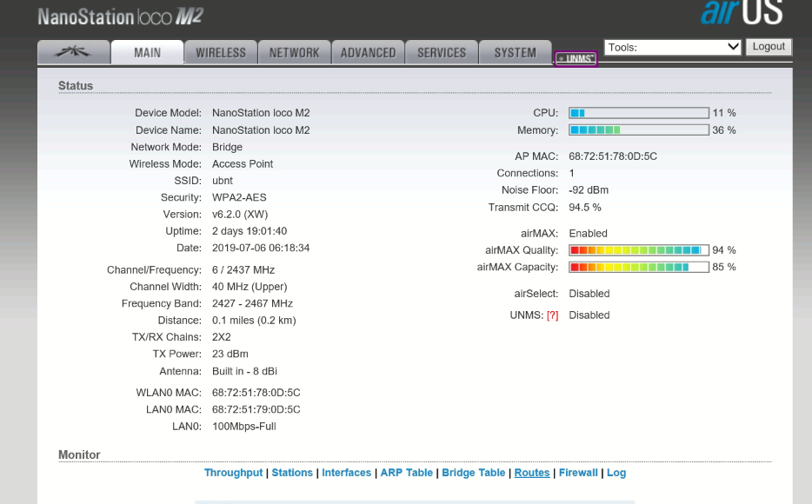View the Bridge Table

pos(473,473)
